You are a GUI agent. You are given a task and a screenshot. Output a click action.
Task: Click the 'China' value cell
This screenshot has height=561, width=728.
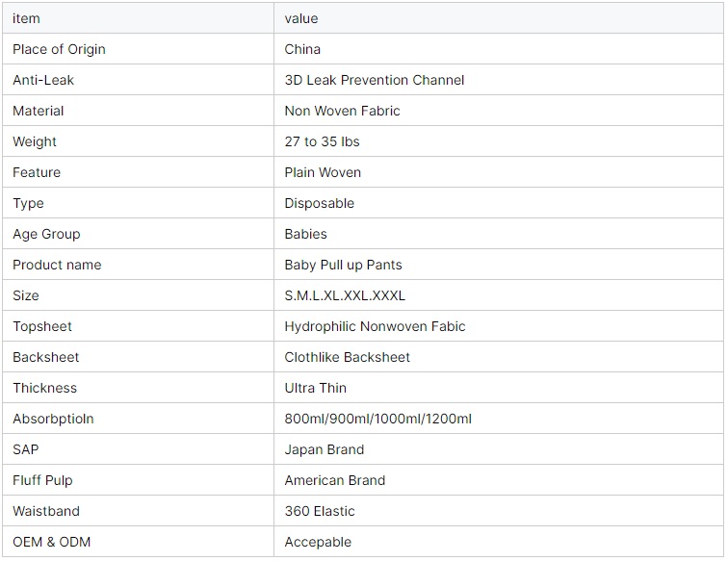click(302, 49)
